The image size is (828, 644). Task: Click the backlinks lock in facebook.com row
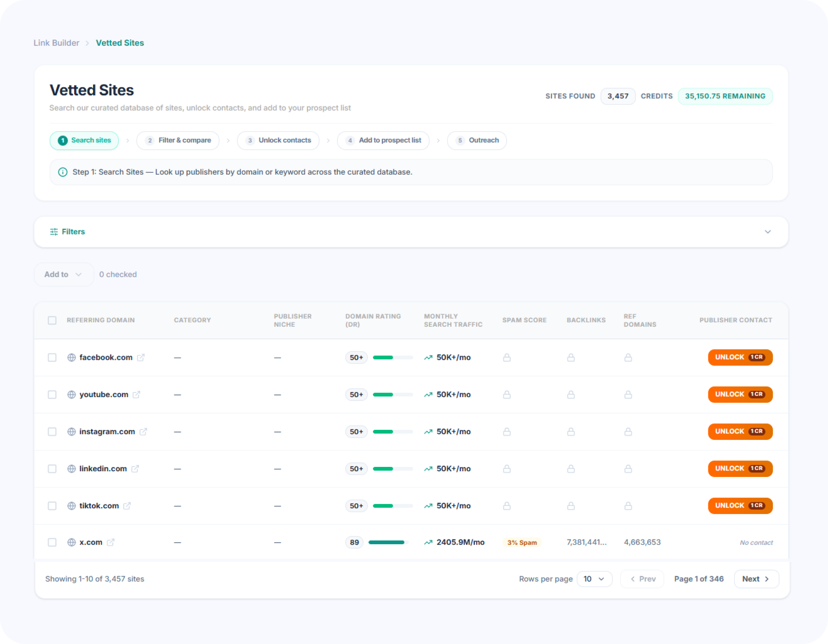(571, 357)
